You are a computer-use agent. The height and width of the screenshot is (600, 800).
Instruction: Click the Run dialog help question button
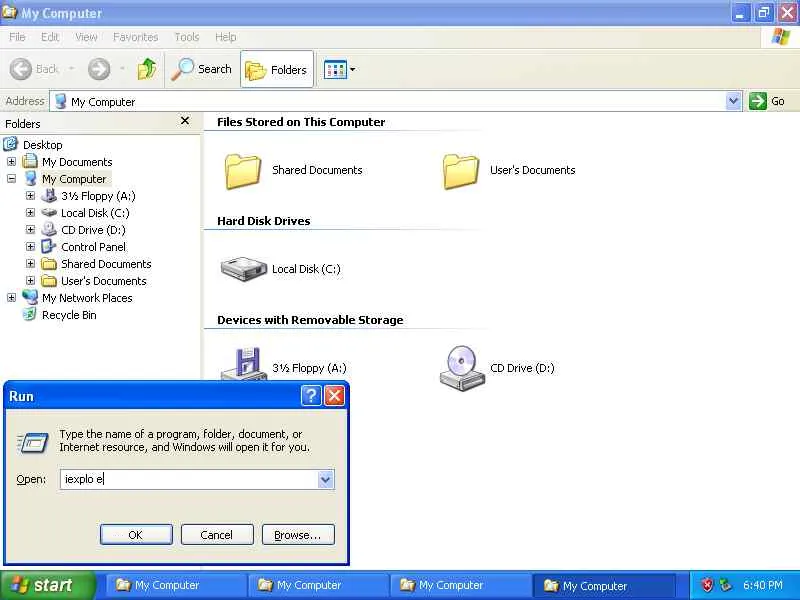click(311, 395)
